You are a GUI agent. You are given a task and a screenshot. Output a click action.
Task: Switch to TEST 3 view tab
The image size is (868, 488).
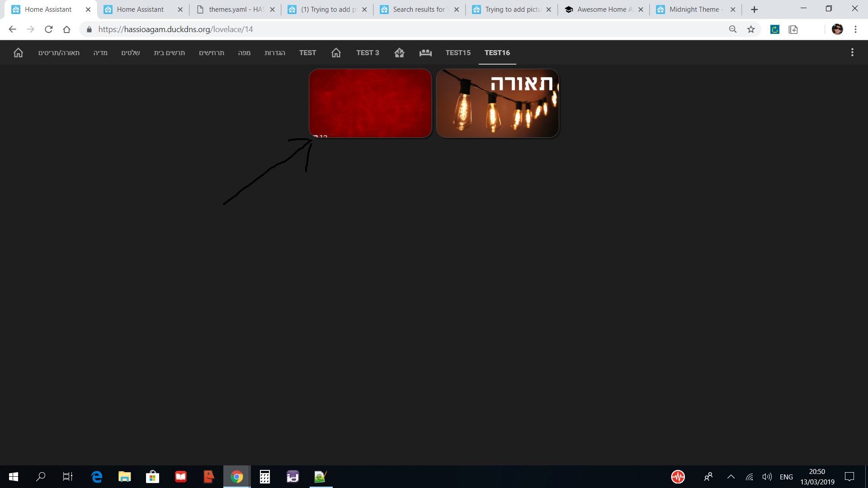click(368, 53)
